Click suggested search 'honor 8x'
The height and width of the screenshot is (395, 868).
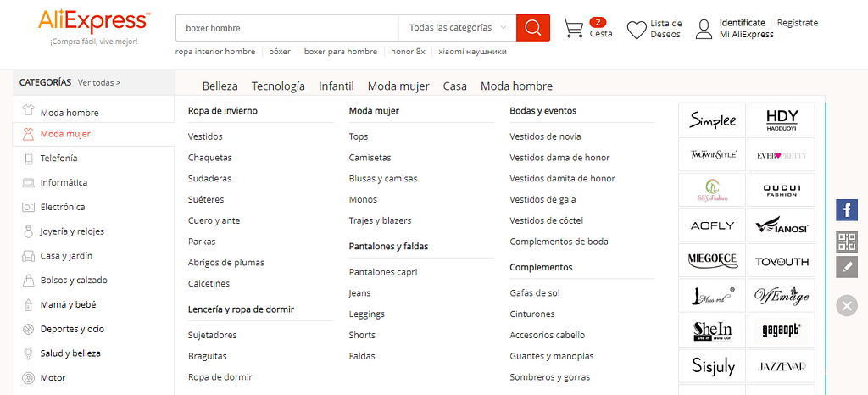[x=408, y=52]
